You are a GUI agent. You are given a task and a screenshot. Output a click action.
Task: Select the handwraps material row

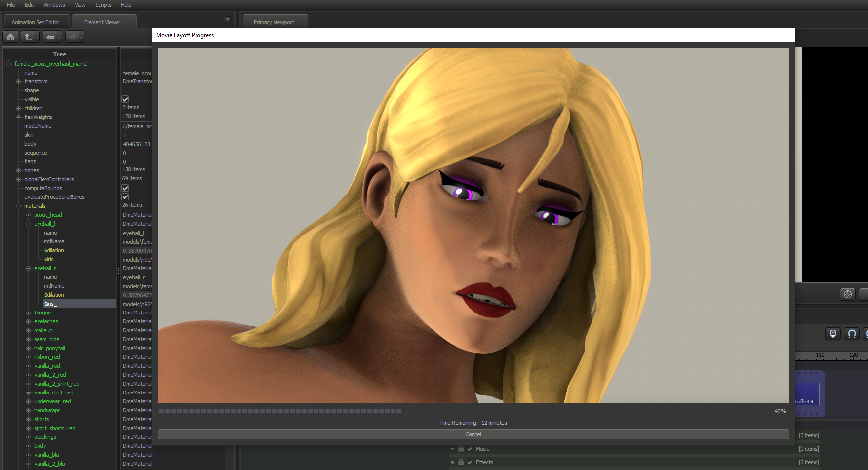point(47,410)
